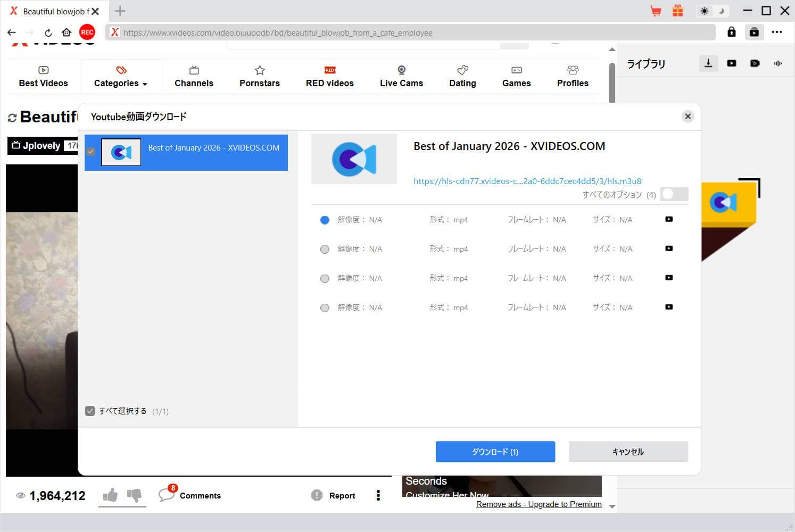This screenshot has height=532, width=795.
Task: Click the video icon in fourth option row
Action: (x=669, y=307)
